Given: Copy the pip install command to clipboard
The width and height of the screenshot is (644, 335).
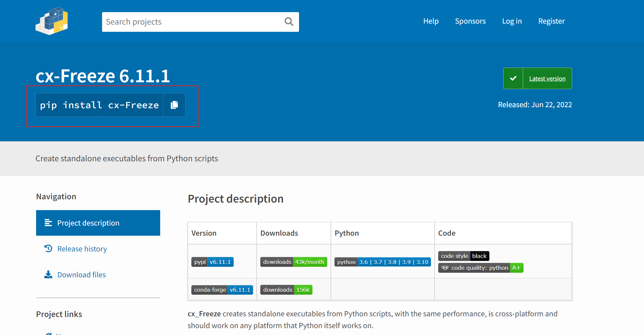Looking at the screenshot, I should coord(174,105).
